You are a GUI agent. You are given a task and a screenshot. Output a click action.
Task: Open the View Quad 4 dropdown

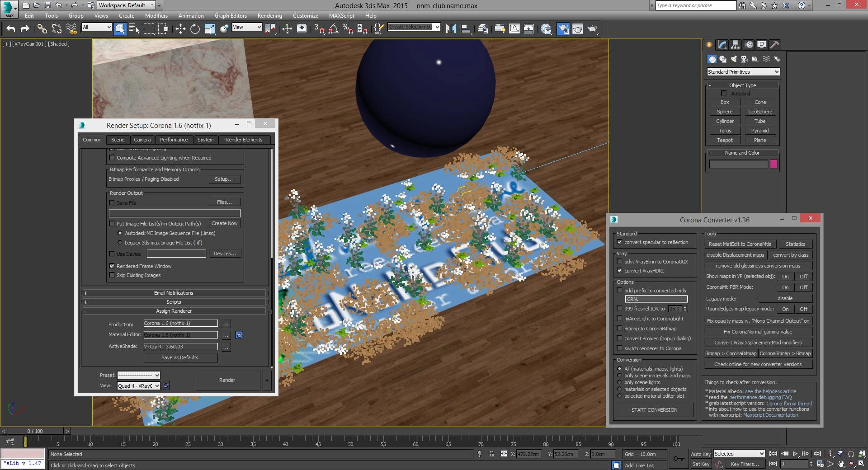[x=138, y=386]
